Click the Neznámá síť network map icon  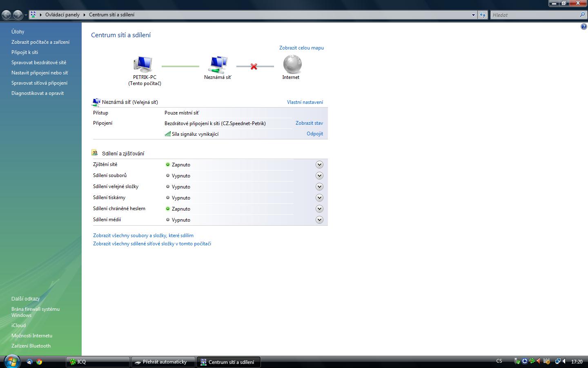click(218, 64)
